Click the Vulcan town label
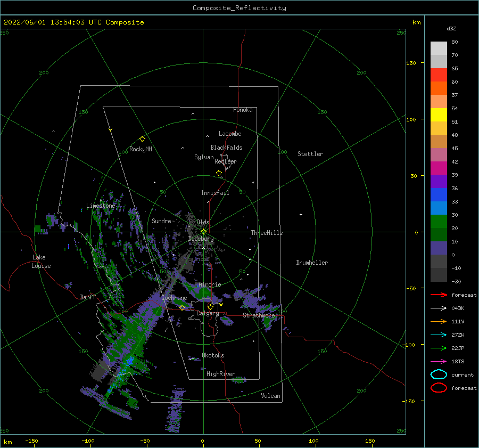 click(270, 396)
